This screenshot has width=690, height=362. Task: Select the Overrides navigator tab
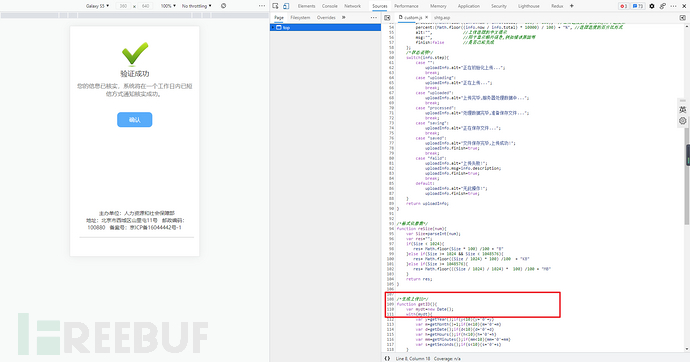point(326,18)
